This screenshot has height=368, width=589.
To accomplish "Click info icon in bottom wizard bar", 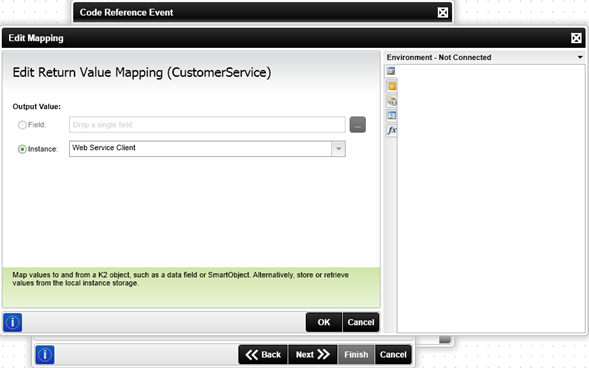I will [45, 354].
